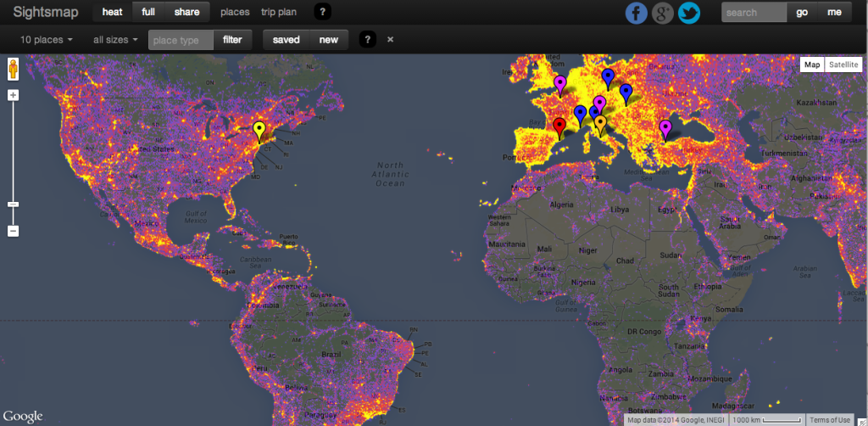Image resolution: width=868 pixels, height=426 pixels.
Task: Toggle the full screen view
Action: pos(148,12)
